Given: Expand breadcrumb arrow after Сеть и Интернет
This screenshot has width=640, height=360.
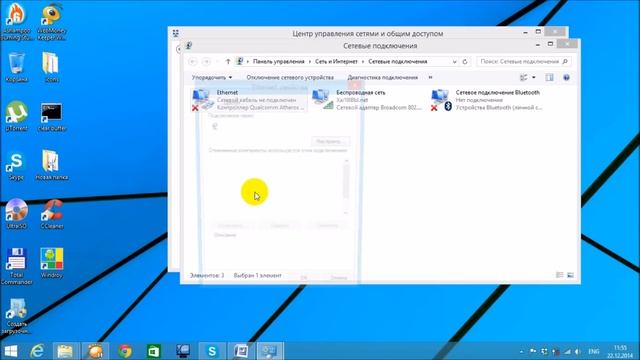Looking at the screenshot, I should coord(363,62).
